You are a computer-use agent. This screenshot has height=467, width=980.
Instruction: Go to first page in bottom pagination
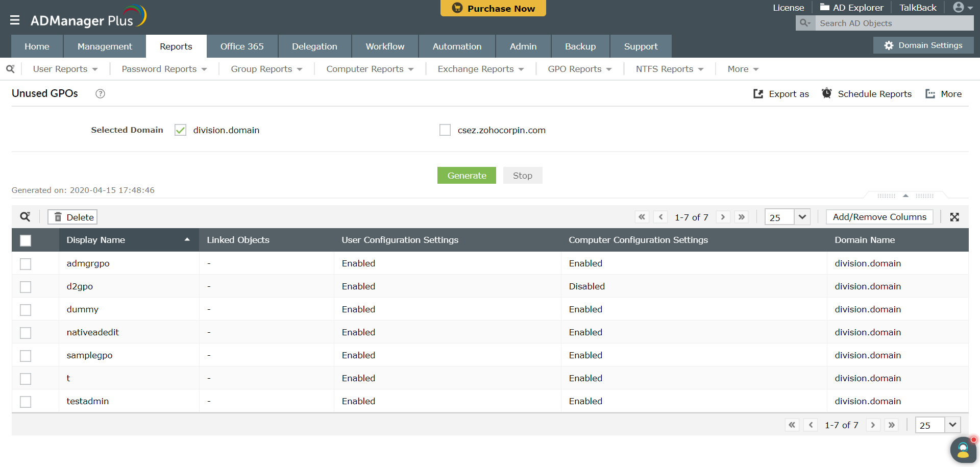[792, 425]
